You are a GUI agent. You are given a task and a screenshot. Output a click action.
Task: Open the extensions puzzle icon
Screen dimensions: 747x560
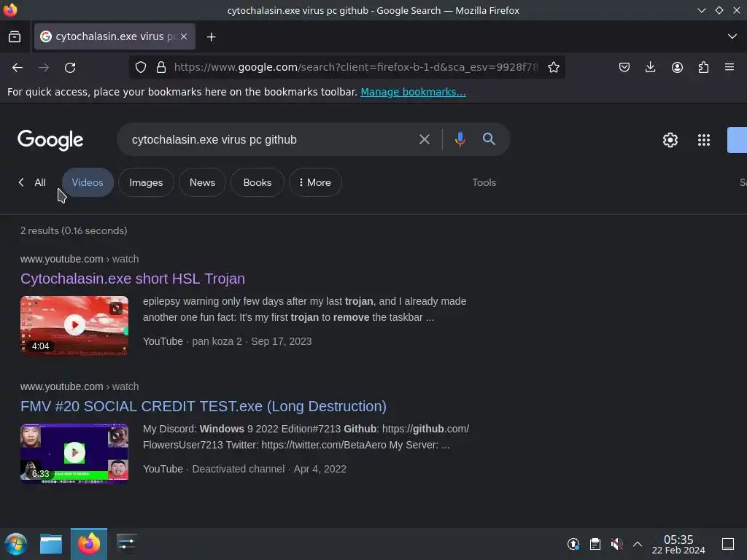[x=703, y=67]
